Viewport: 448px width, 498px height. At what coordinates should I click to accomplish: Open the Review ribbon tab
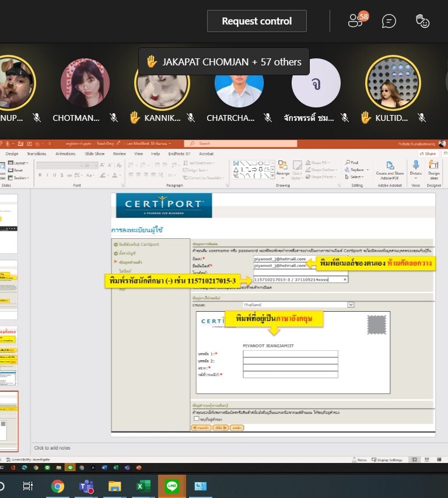[120, 154]
